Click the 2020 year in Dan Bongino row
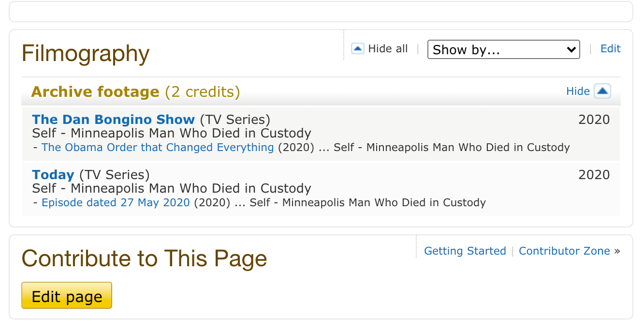This screenshot has width=644, height=334. pos(594,120)
